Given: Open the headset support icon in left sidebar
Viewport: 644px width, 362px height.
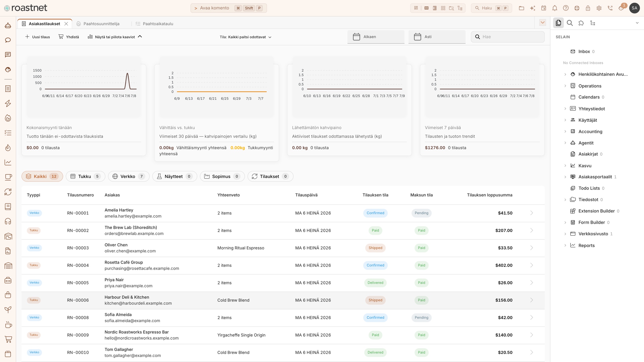Looking at the screenshot, I should tap(8, 221).
